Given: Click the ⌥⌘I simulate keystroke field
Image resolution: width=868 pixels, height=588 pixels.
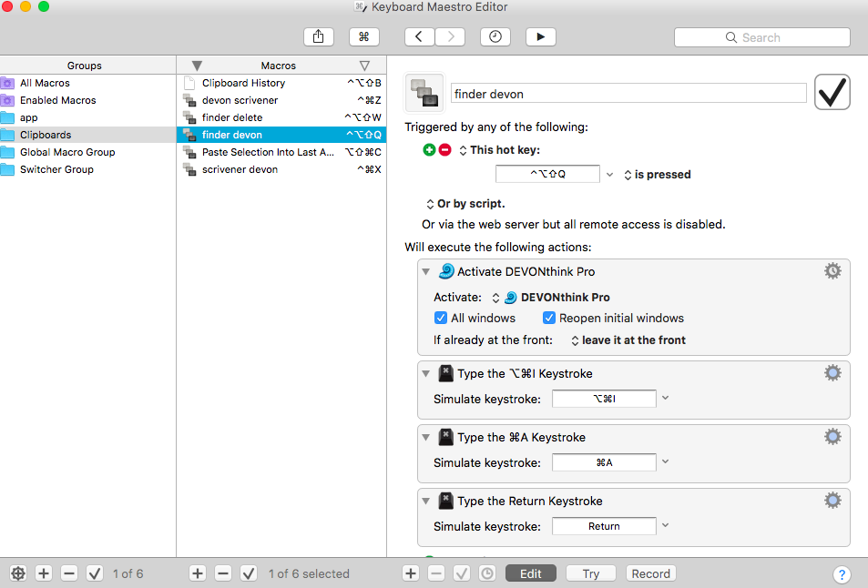Looking at the screenshot, I should pos(604,399).
